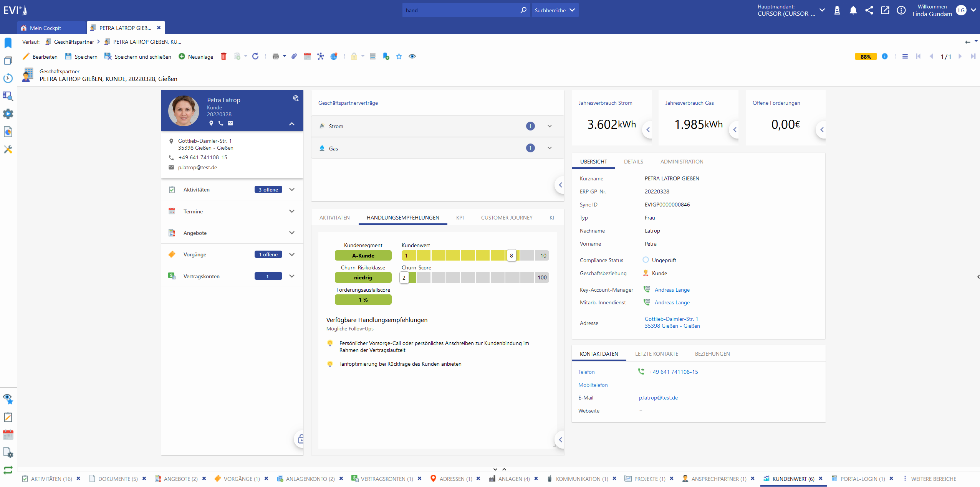
Task: Click the printer icon in toolbar
Action: point(275,56)
